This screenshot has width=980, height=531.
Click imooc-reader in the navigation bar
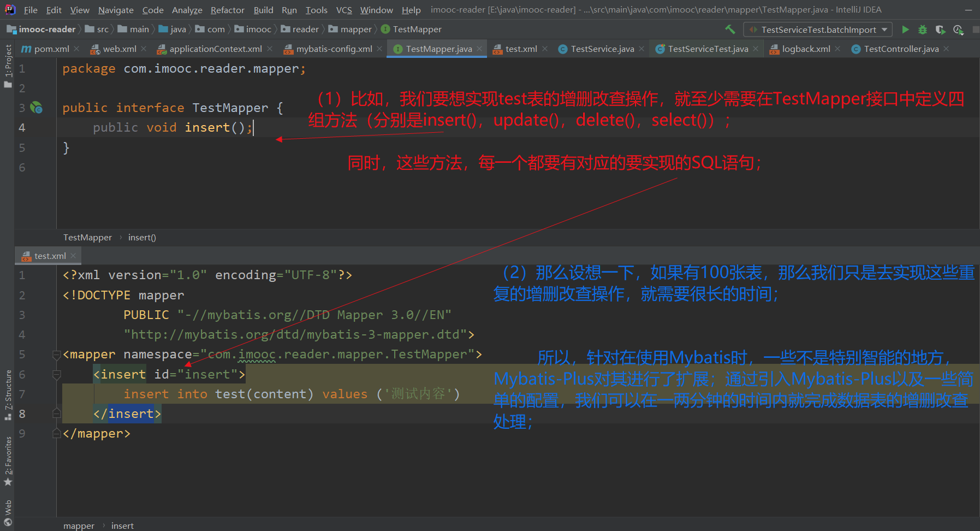47,29
